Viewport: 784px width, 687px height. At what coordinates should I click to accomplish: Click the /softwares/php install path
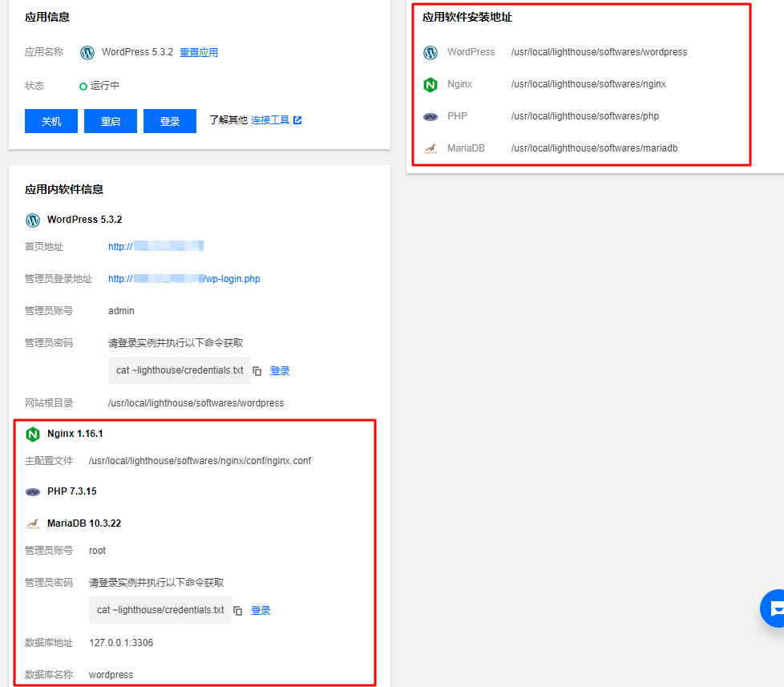tap(585, 116)
